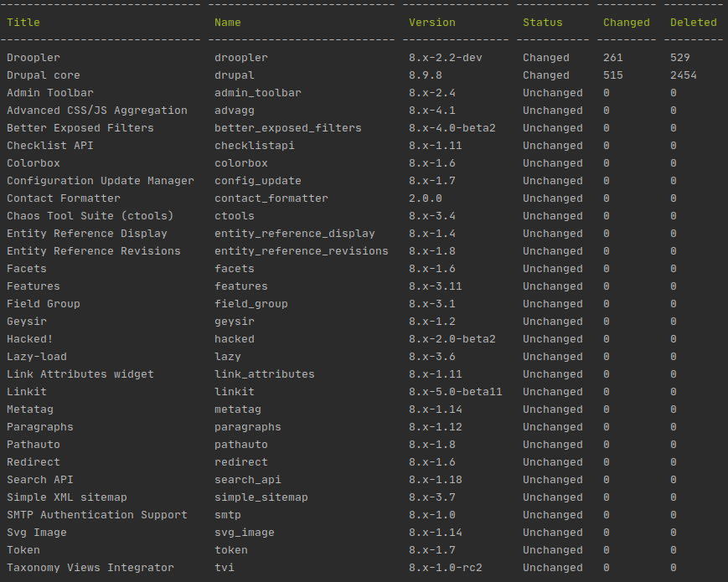Image resolution: width=728 pixels, height=582 pixels.
Task: Click the redirect machine name
Action: click(241, 463)
